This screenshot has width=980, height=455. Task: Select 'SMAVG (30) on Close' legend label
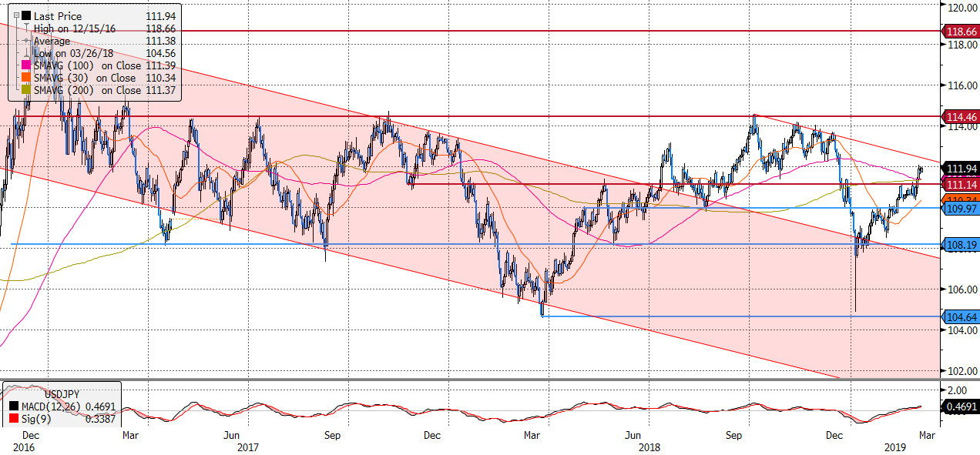point(85,78)
